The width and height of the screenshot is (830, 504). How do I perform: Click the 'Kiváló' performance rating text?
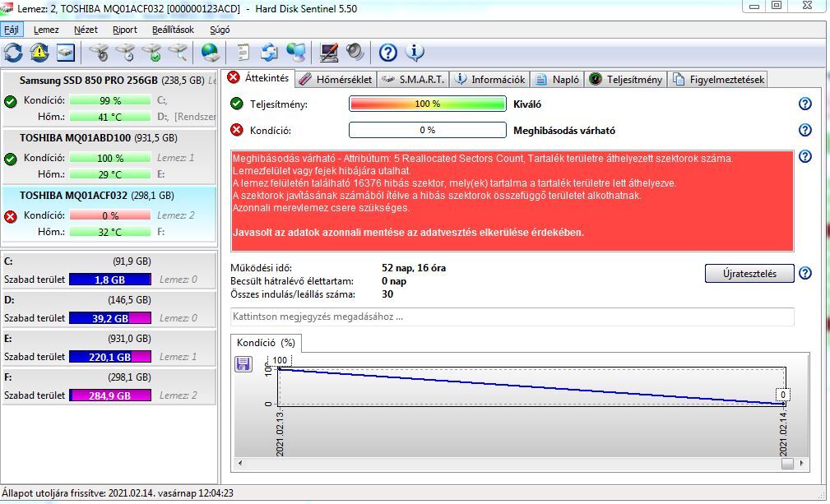pos(527,104)
